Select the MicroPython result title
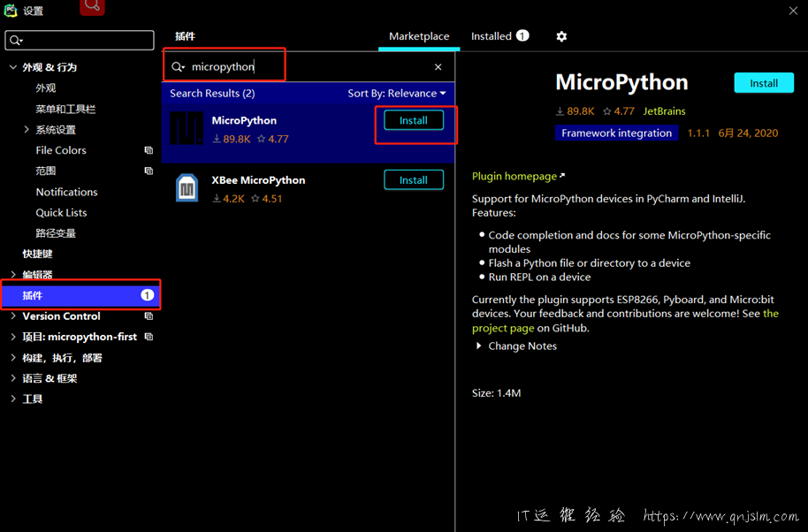This screenshot has width=808, height=532. (x=244, y=120)
